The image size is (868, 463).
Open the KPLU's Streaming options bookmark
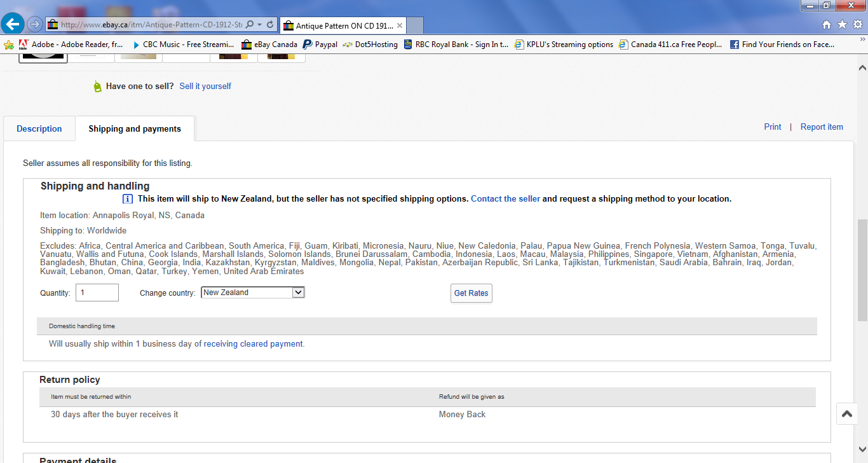[x=564, y=45]
